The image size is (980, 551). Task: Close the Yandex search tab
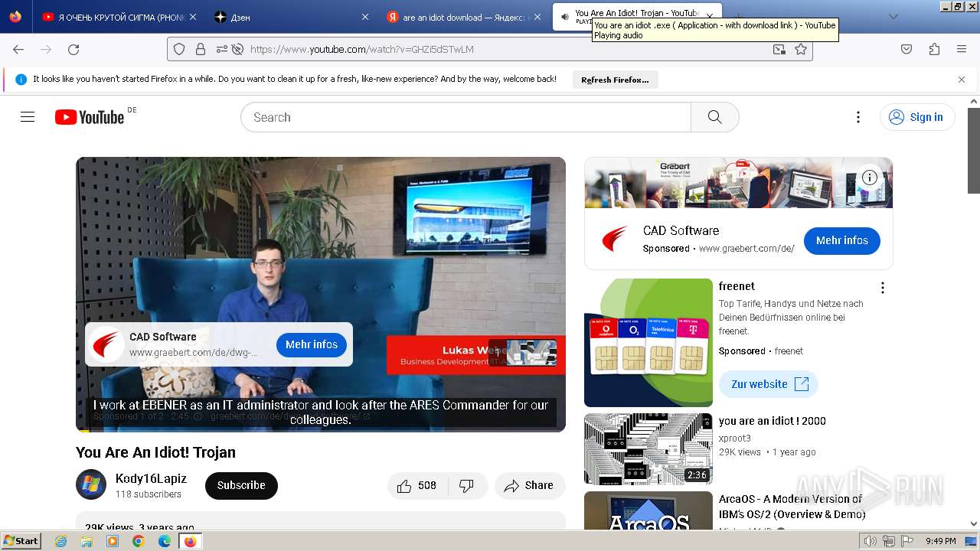(537, 17)
